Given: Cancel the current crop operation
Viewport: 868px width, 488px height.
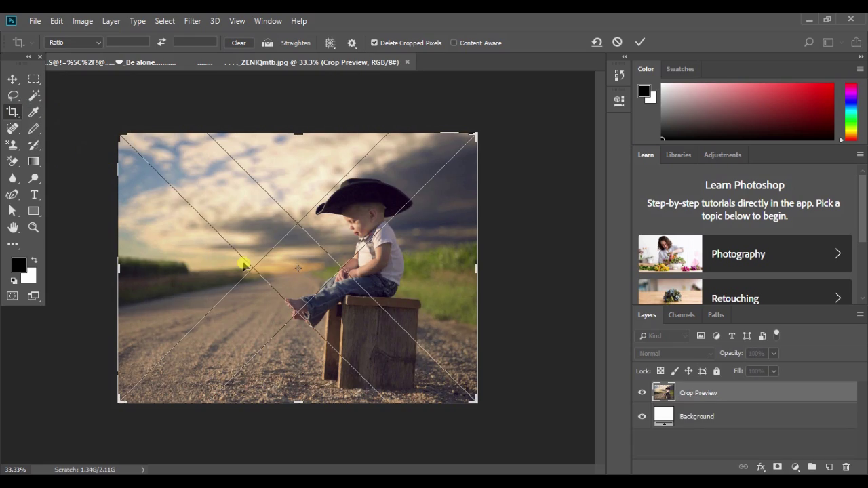Looking at the screenshot, I should [x=617, y=42].
